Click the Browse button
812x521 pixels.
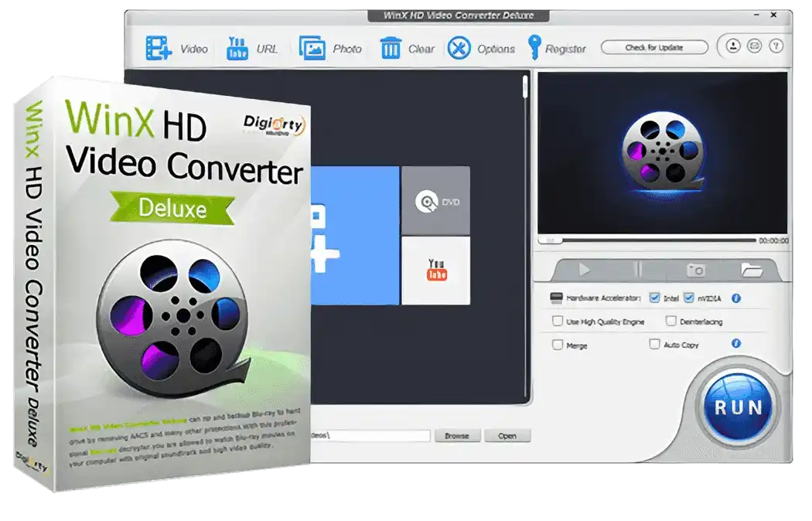click(457, 436)
